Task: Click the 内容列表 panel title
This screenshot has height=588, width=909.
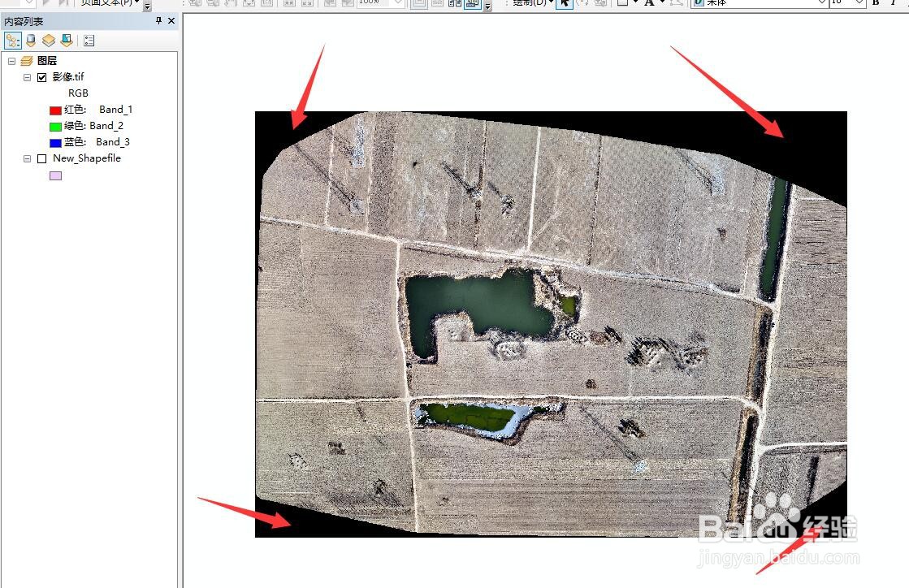Action: [24, 21]
